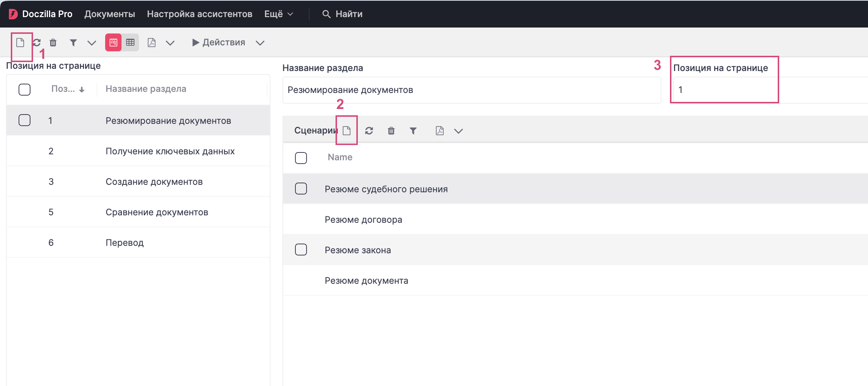Screen dimensions: 868x386
Task: Open the Действия actions button
Action: pyautogui.click(x=218, y=42)
